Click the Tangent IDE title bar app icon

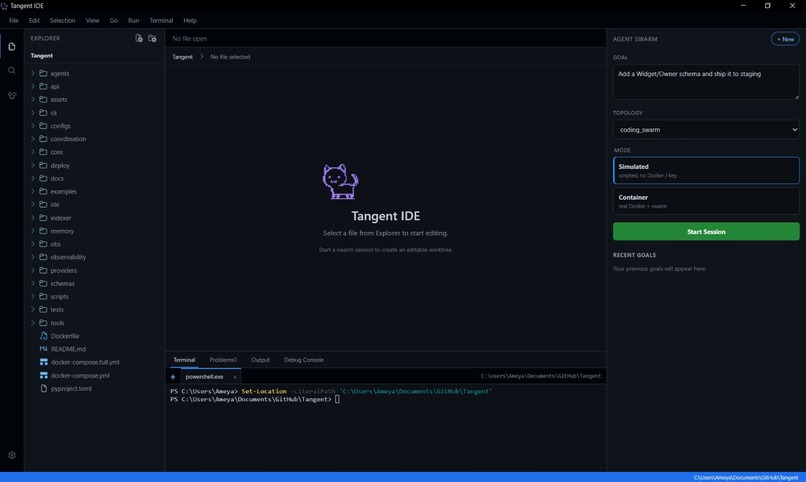point(4,6)
